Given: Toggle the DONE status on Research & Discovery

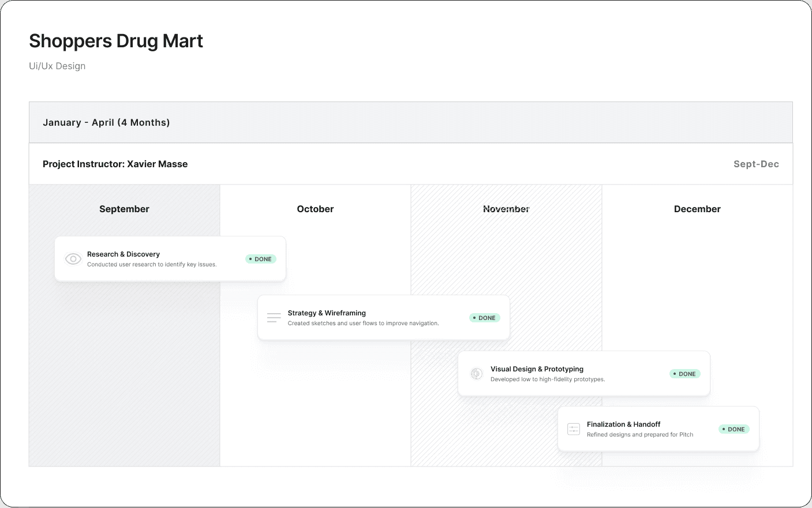Looking at the screenshot, I should (x=261, y=259).
